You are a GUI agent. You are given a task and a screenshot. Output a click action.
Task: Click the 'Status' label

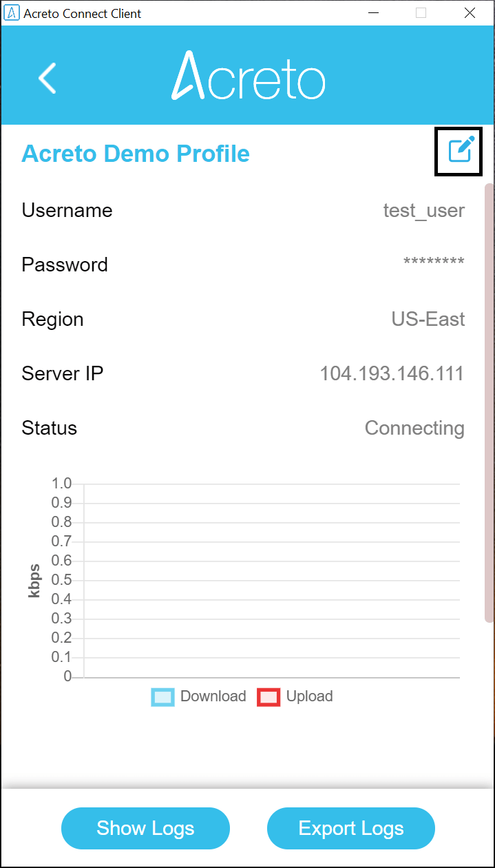(x=50, y=428)
